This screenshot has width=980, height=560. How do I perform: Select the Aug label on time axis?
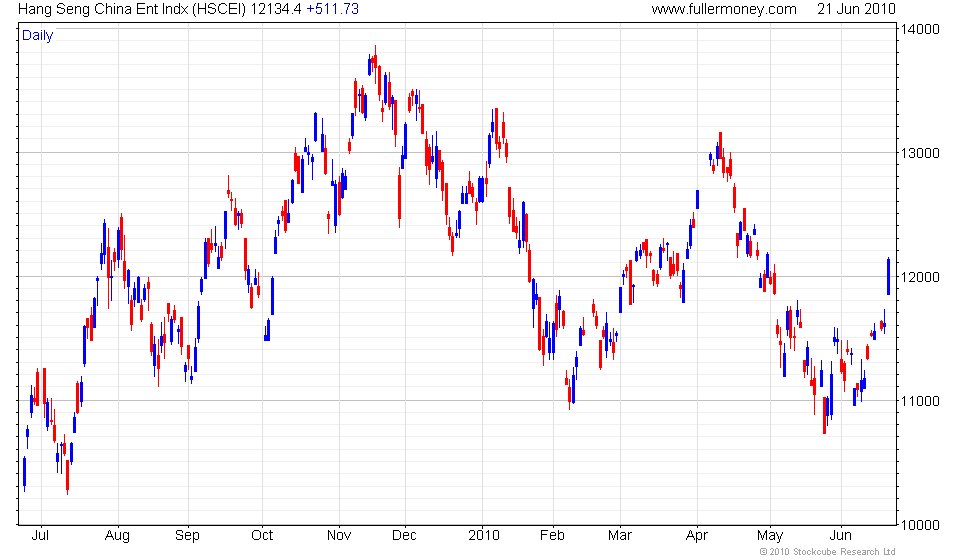point(118,536)
